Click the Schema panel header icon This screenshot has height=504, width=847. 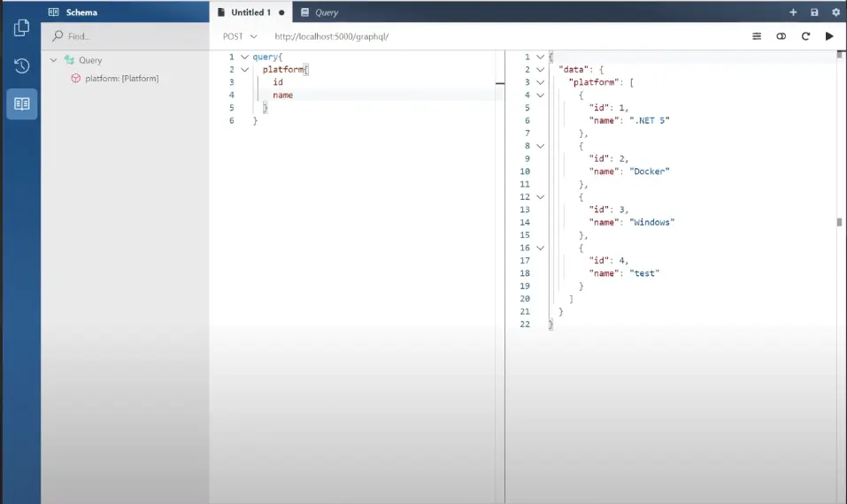(x=53, y=11)
